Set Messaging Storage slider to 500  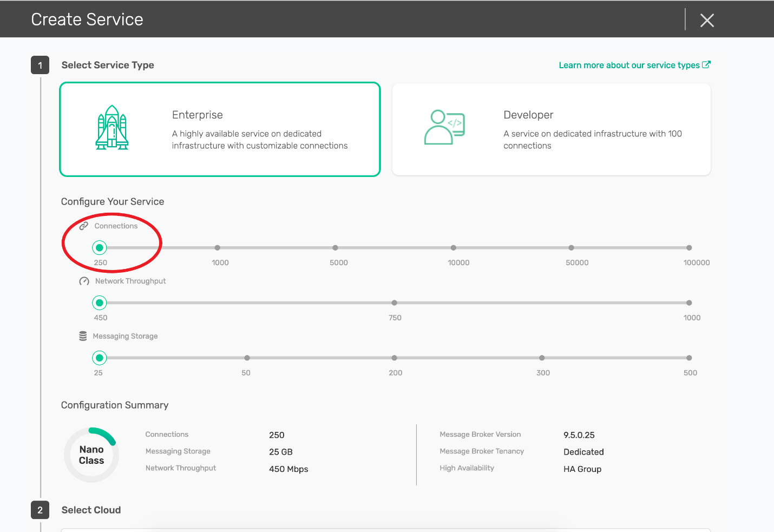pyautogui.click(x=689, y=358)
